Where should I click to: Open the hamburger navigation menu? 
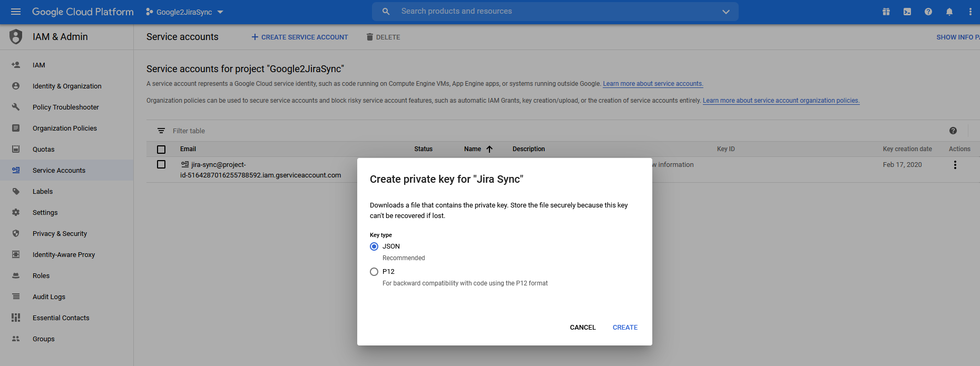click(x=16, y=12)
